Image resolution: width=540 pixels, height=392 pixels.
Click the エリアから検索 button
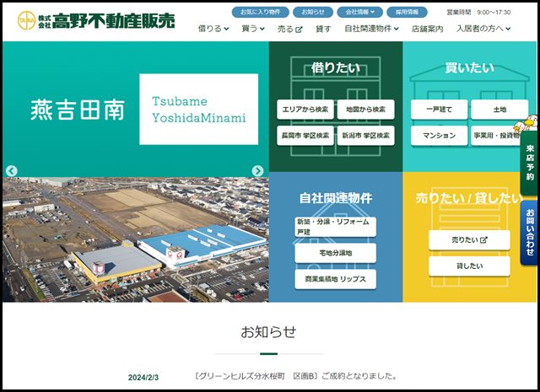(305, 110)
